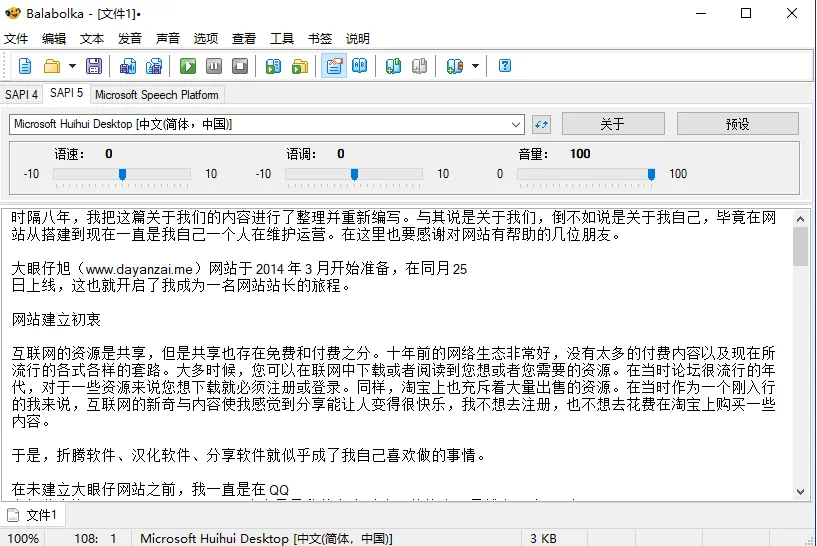Click the document icon on 文件1 tab
The height and width of the screenshot is (546, 817).
click(x=14, y=515)
